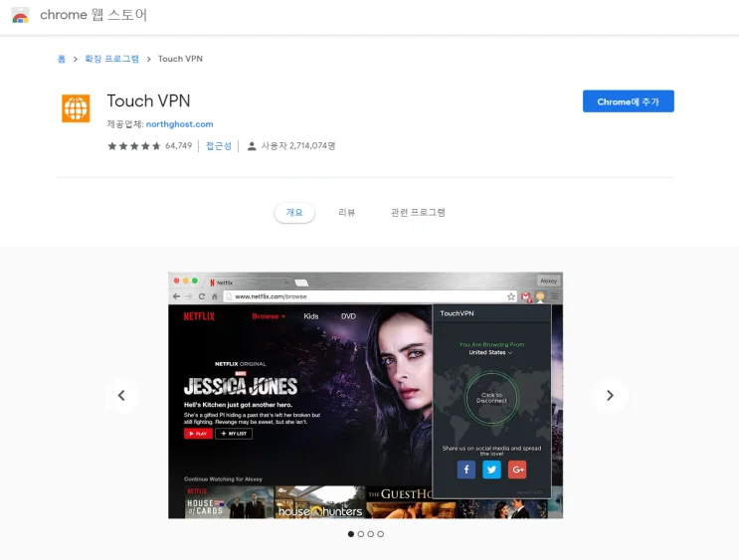Viewport: 739px width, 560px height.
Task: Click the red PLAY button
Action: coord(198,434)
